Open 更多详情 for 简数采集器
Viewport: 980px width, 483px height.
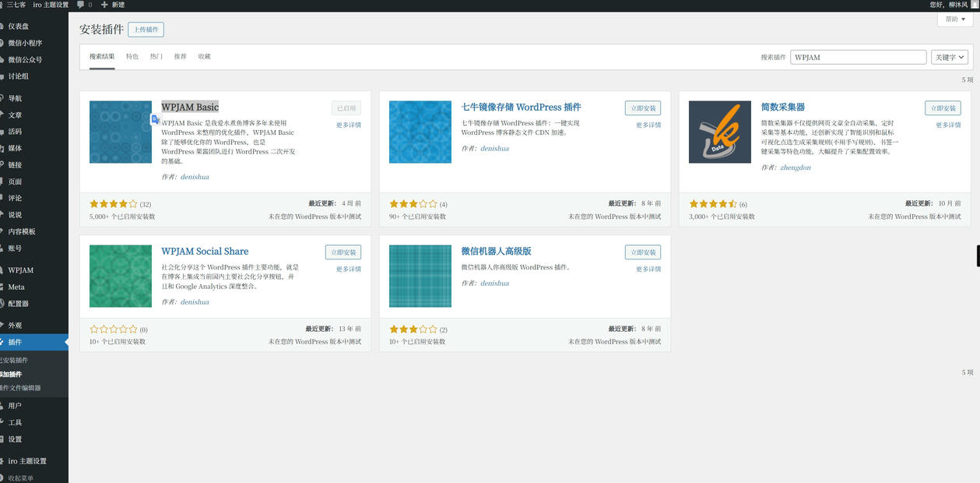click(x=948, y=125)
